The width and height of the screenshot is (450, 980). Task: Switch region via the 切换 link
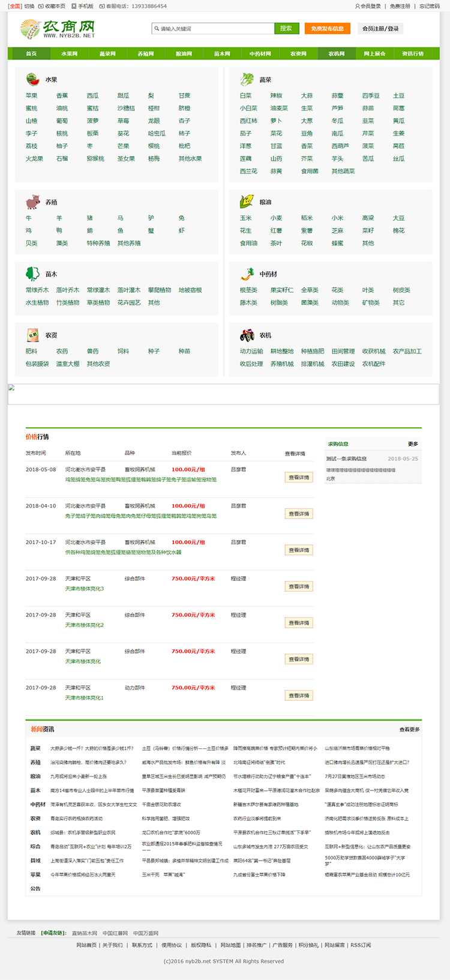pyautogui.click(x=29, y=6)
